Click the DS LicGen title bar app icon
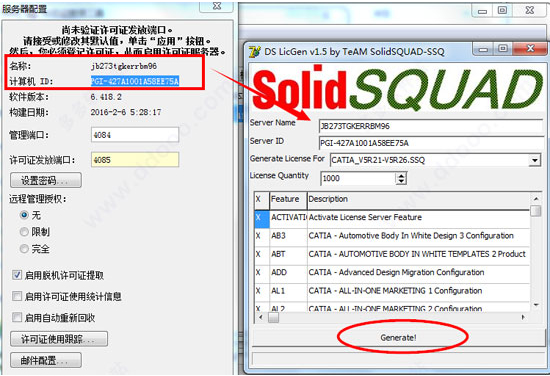This screenshot has width=550, height=376. click(x=255, y=51)
